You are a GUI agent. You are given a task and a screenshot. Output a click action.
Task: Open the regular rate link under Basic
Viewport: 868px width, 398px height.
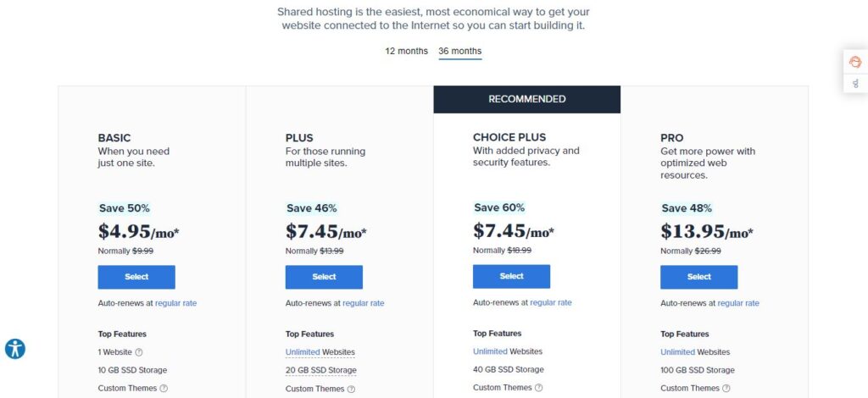(x=175, y=303)
